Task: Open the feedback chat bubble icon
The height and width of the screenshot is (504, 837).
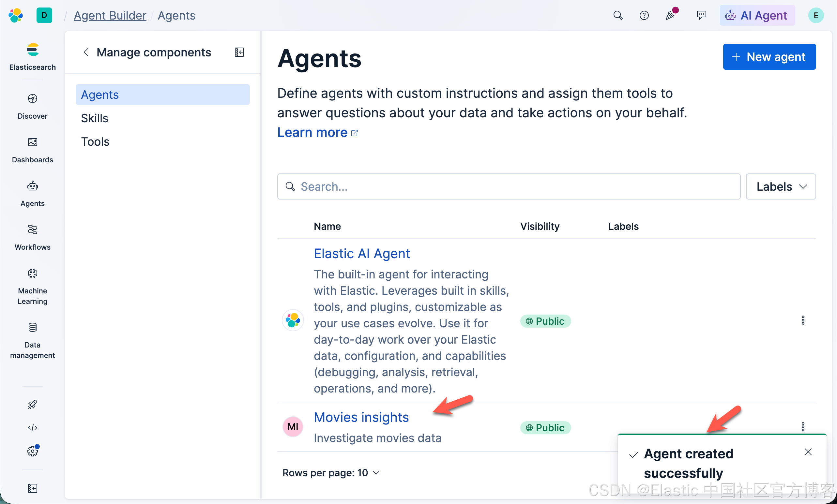Action: (701, 15)
